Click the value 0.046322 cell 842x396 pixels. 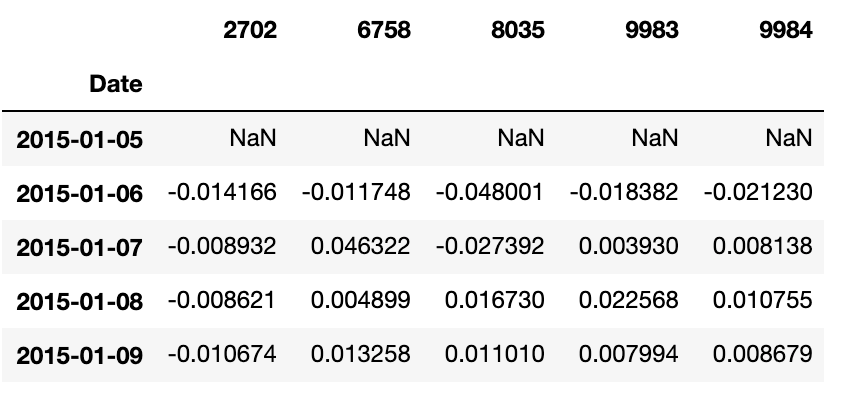pos(360,246)
